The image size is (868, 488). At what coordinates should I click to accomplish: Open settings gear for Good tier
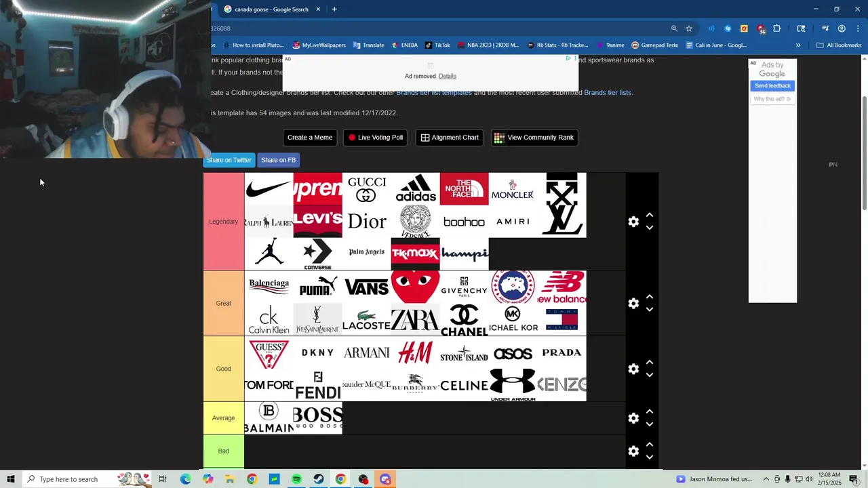[633, 369]
